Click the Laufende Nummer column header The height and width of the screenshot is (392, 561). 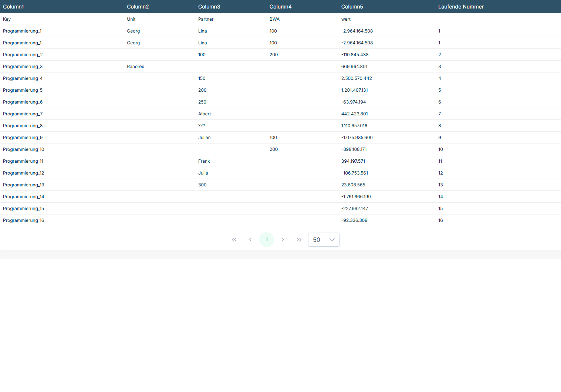pyautogui.click(x=461, y=7)
